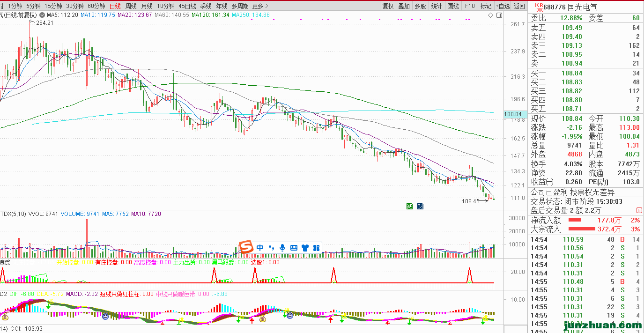Image resolution: width=644 pixels, height=333 pixels.
Task: Click the 有庄控盘 indicator label
Action: pyautogui.click(x=112, y=262)
